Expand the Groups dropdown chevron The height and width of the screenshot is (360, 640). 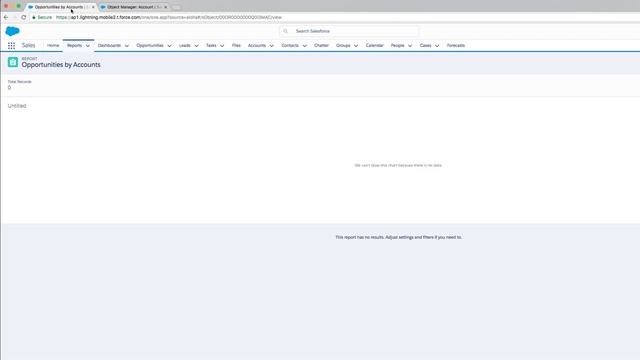coord(356,46)
